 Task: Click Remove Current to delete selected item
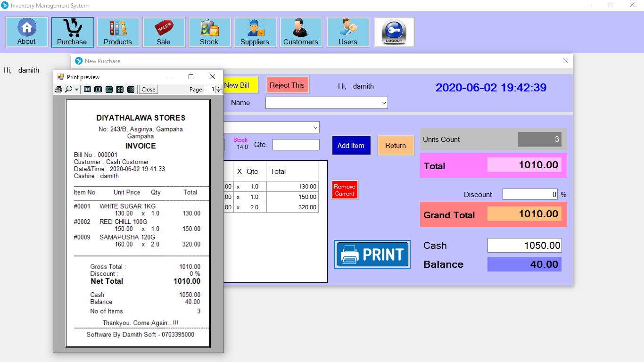[x=345, y=189]
